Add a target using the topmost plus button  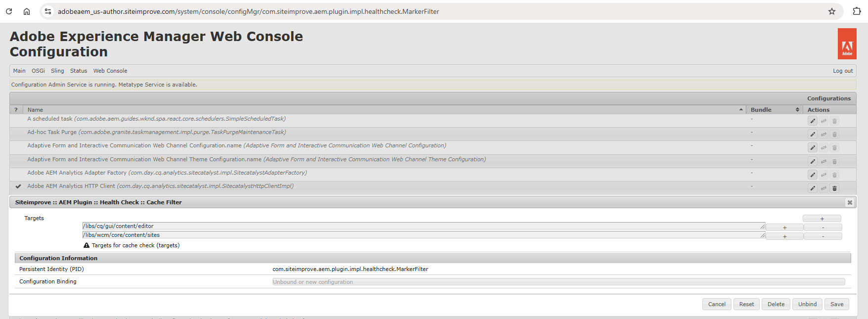coord(822,219)
